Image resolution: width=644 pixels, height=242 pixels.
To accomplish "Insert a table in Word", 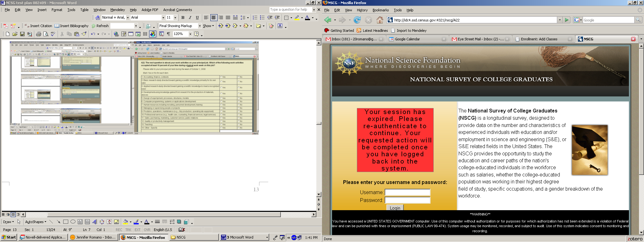I will [131, 34].
